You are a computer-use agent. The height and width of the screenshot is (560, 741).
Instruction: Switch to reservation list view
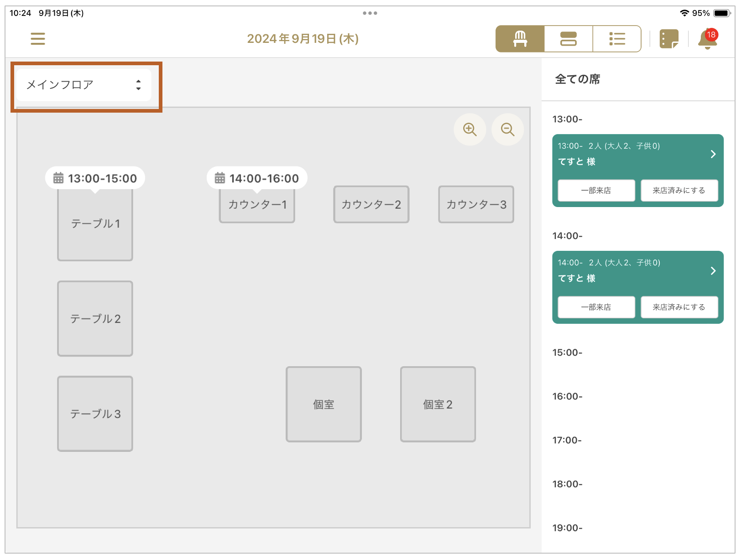coord(617,39)
